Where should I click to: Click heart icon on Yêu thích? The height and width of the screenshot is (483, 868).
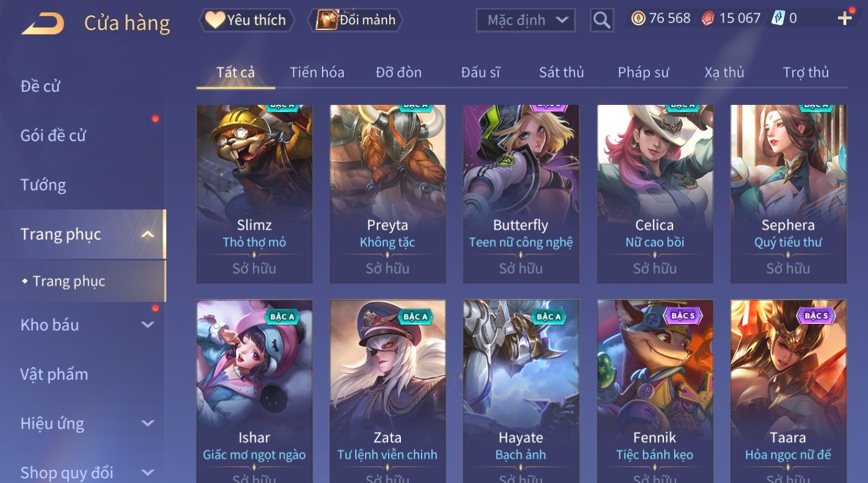215,20
